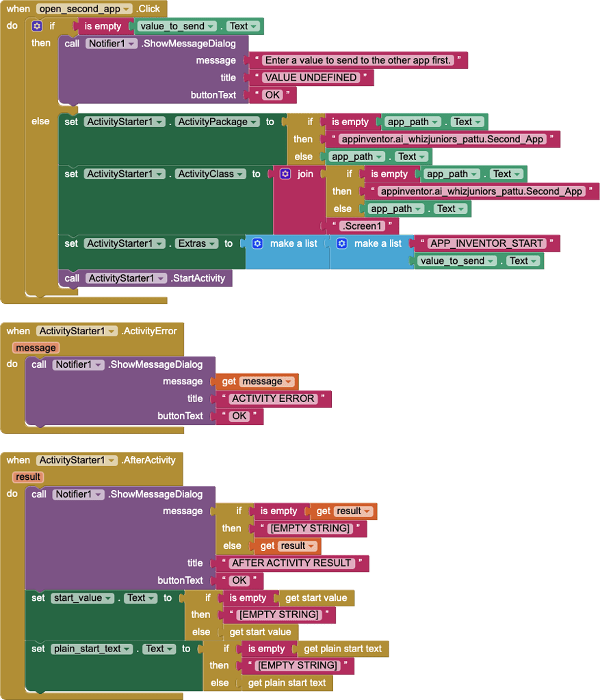The height and width of the screenshot is (700, 600).
Task: Click the APP_INVENTOR_START text string
Action: [486, 243]
